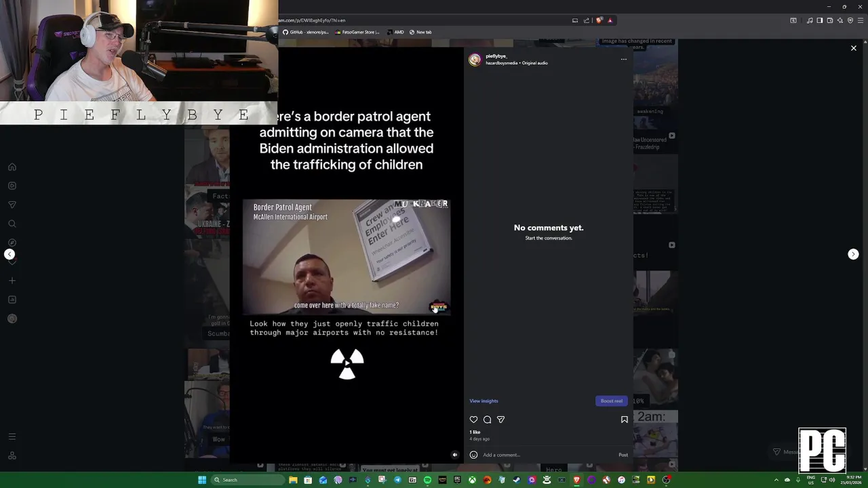
Task: Open the taskbar clock and date
Action: point(851,480)
